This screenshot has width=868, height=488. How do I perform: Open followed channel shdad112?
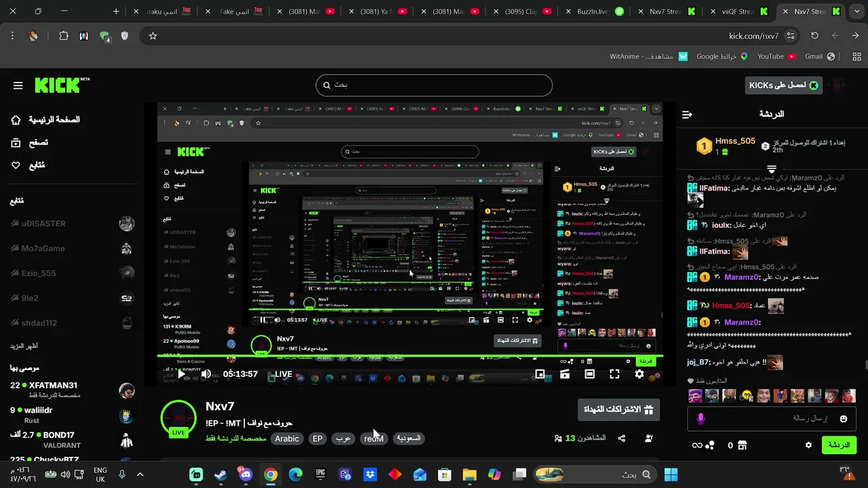point(71,323)
